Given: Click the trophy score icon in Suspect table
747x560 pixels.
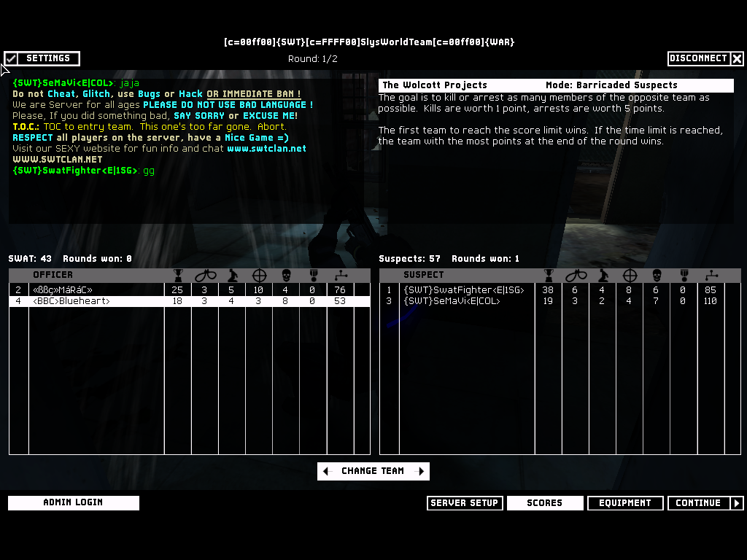Looking at the screenshot, I should point(549,275).
